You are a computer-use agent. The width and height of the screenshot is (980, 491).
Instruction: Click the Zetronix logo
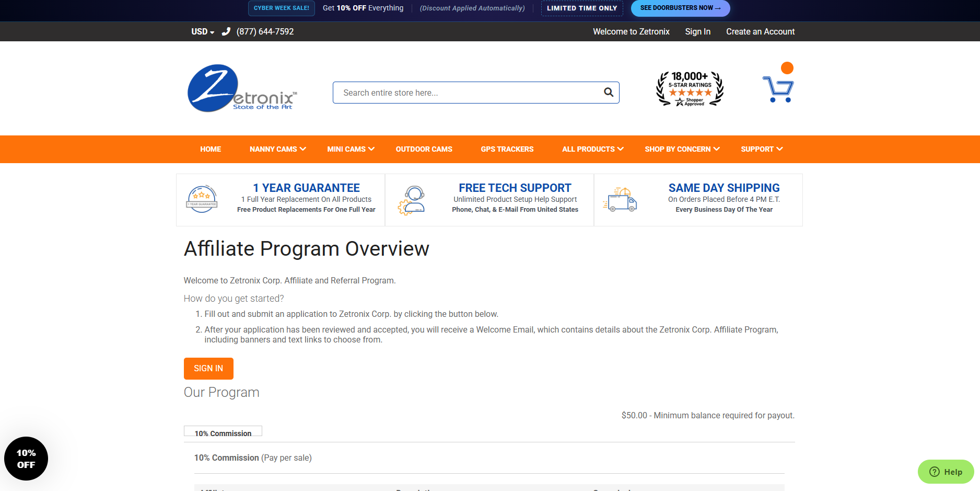242,88
